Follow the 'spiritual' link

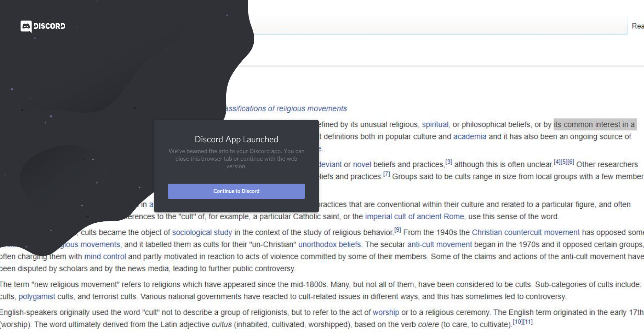click(435, 125)
